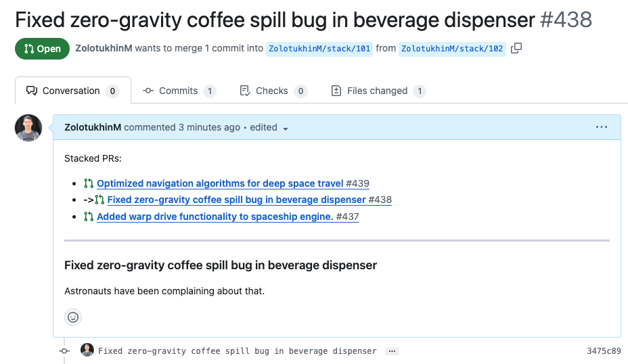
Task: Expand the commit message ellipsis
Action: click(392, 351)
